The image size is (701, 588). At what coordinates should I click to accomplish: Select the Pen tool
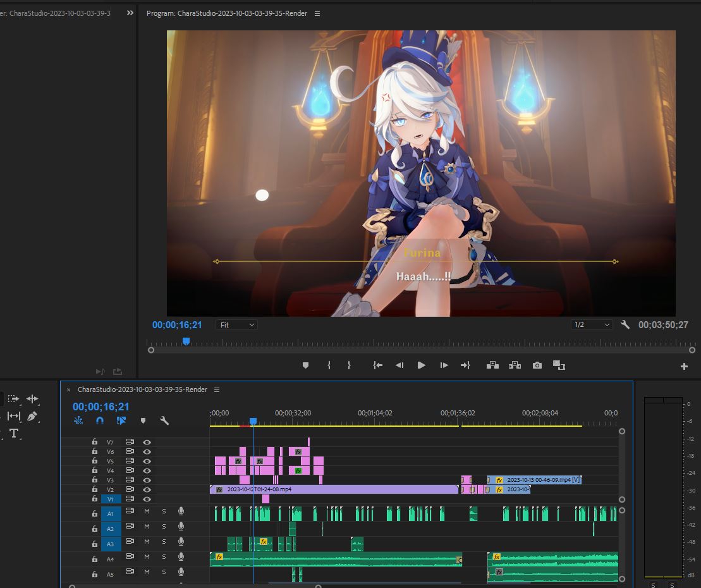[x=32, y=416]
